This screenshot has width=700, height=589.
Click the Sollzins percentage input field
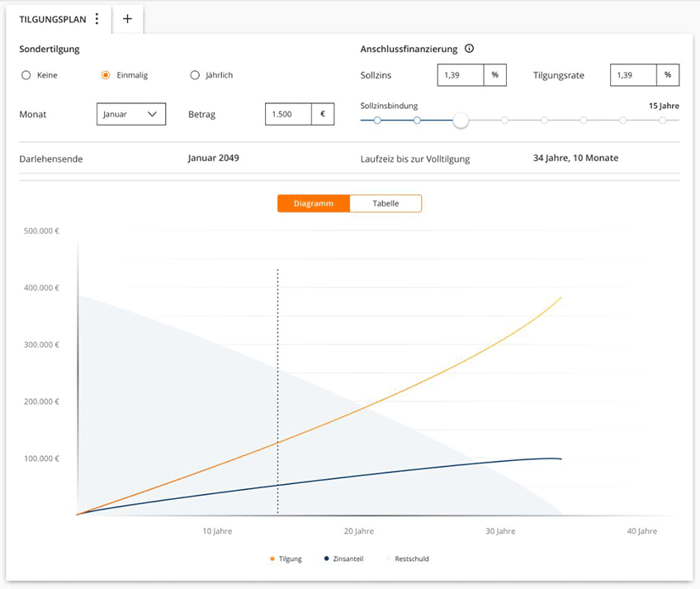pyautogui.click(x=461, y=75)
